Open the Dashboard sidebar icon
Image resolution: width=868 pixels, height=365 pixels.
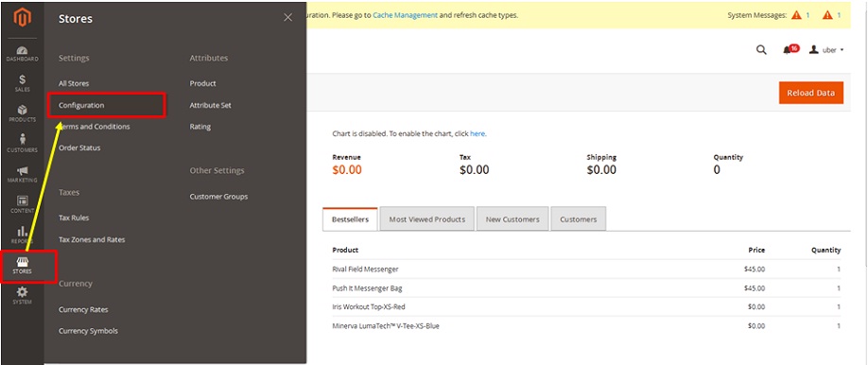pyautogui.click(x=22, y=54)
